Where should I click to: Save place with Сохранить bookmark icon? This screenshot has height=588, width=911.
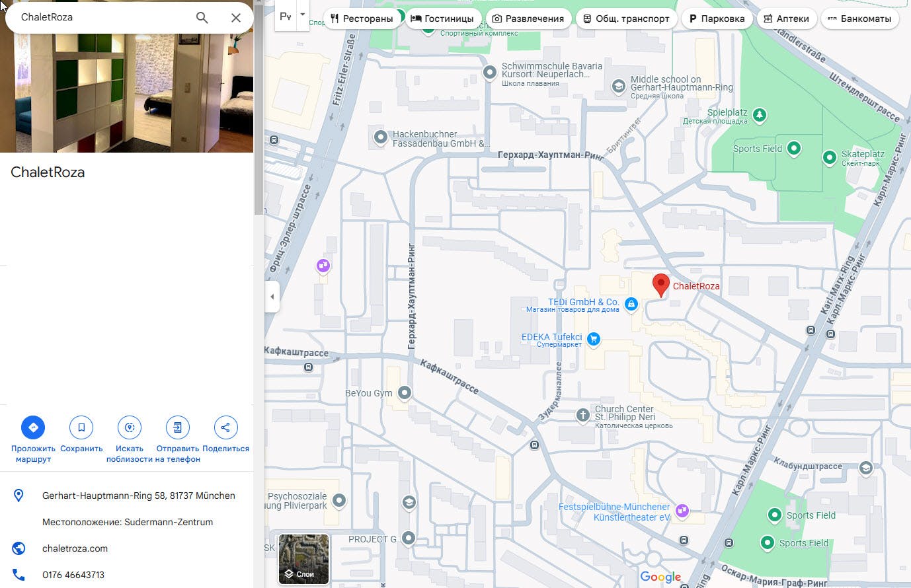(81, 427)
